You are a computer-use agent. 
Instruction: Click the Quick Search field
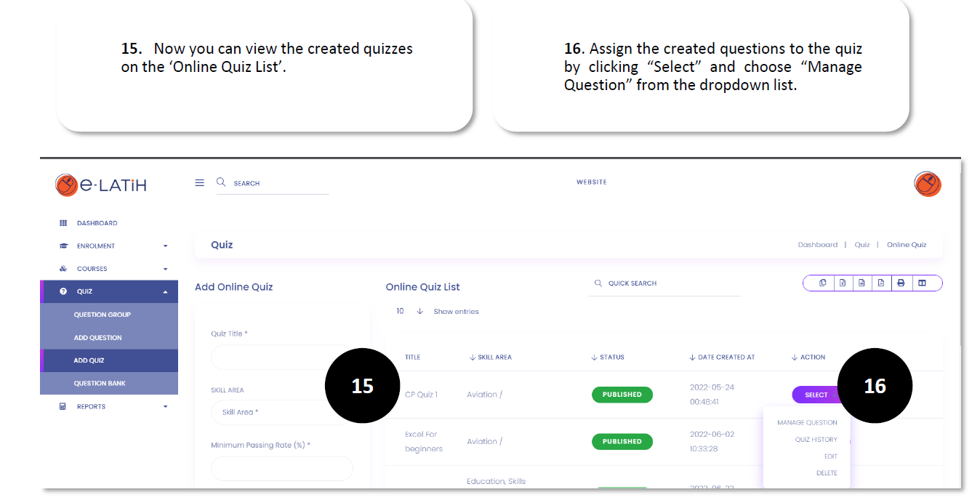click(x=664, y=283)
